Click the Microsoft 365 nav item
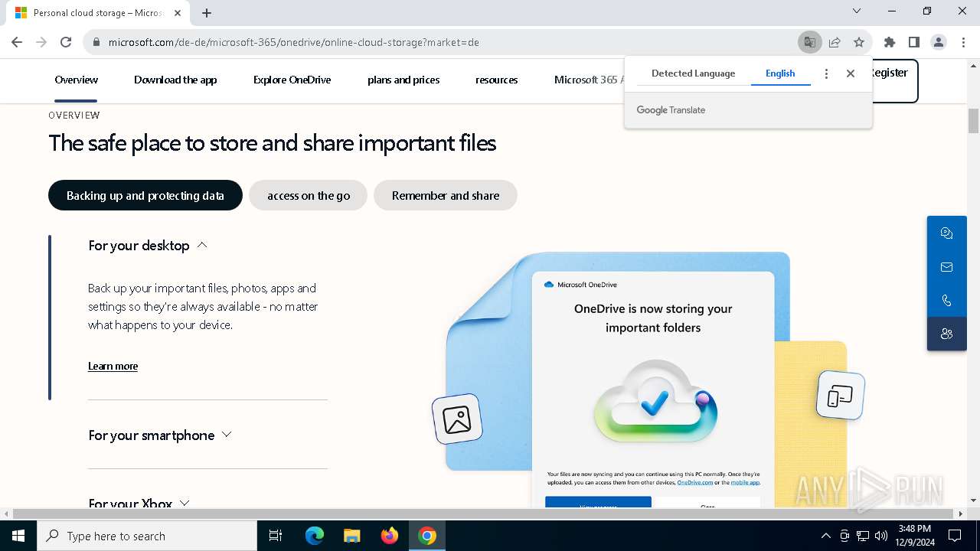This screenshot has height=551, width=980. pyautogui.click(x=590, y=80)
